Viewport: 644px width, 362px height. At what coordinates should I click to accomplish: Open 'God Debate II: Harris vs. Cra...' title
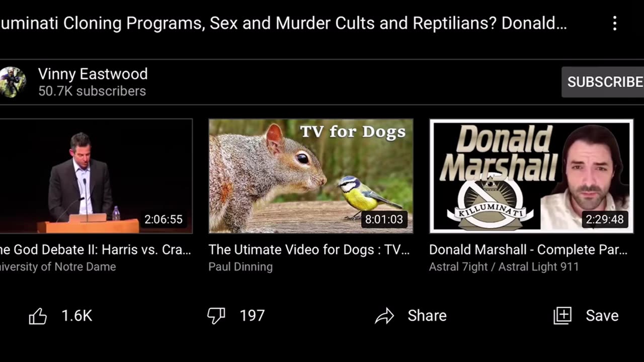[96, 250]
